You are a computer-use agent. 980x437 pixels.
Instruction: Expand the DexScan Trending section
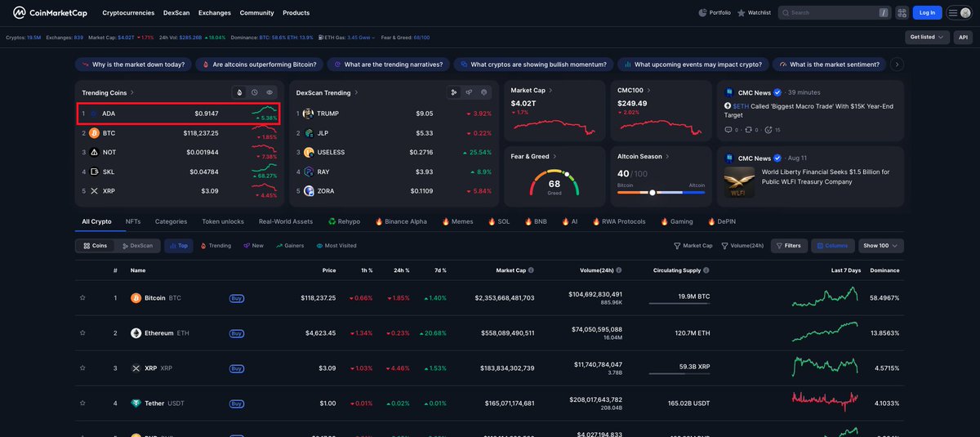pyautogui.click(x=327, y=92)
